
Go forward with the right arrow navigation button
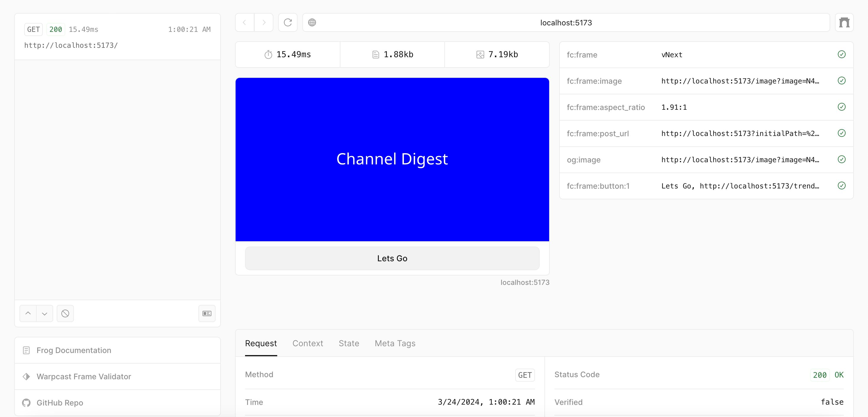pos(264,22)
